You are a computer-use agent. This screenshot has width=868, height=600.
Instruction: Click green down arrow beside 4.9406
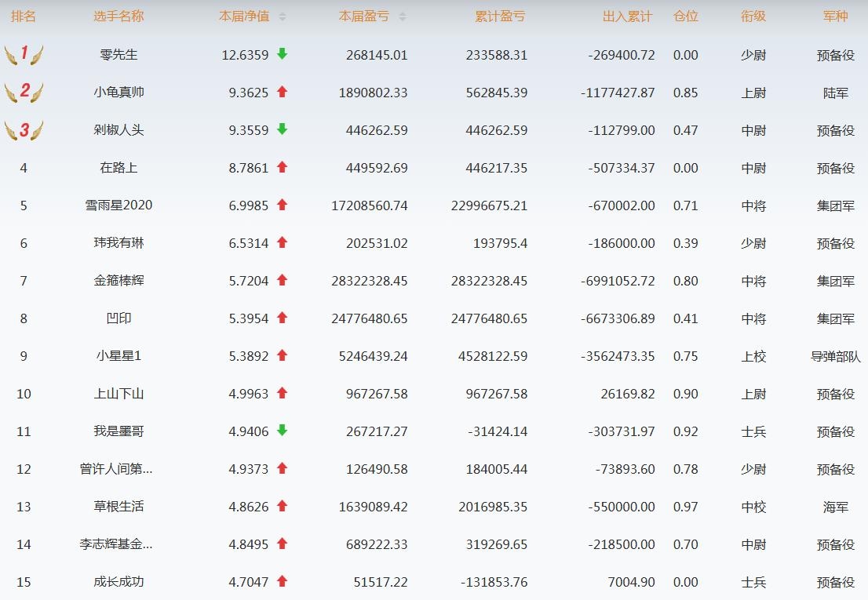[283, 431]
